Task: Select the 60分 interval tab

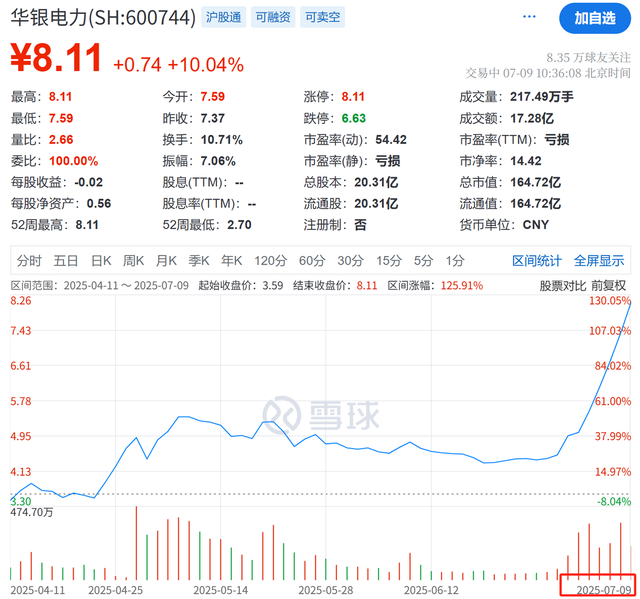Action: click(312, 260)
